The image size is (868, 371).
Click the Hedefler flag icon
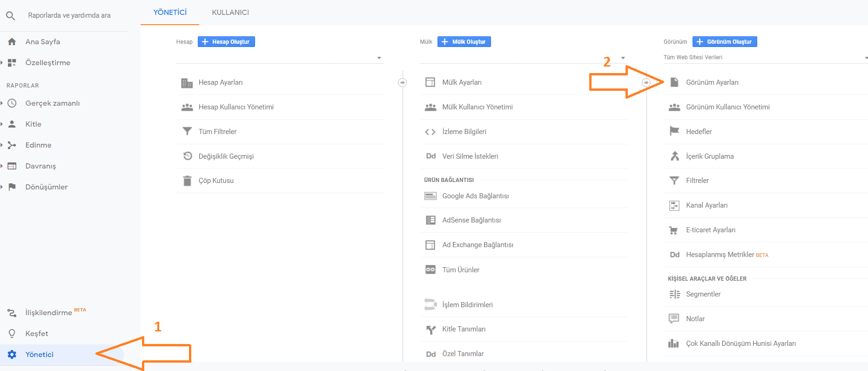pyautogui.click(x=674, y=132)
